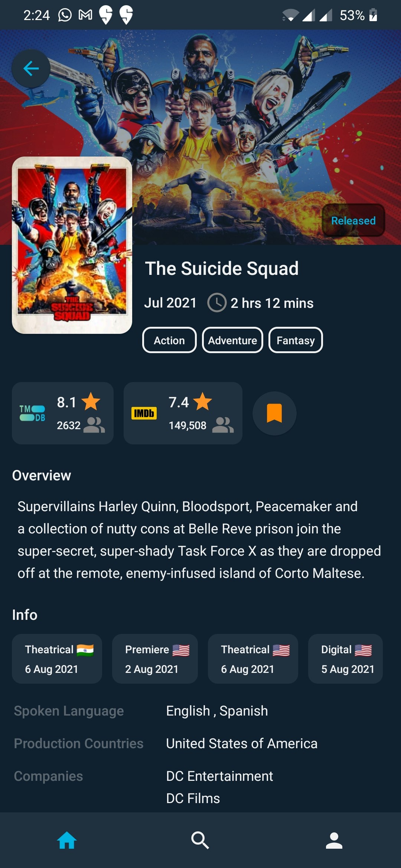
Task: Tap the WhatsApp status bar icon
Action: (65, 15)
